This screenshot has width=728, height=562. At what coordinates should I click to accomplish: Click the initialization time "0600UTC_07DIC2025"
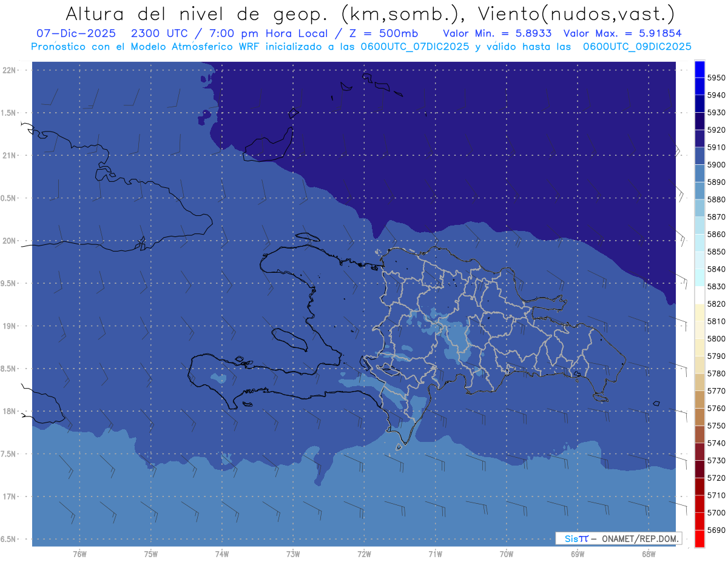[414, 47]
